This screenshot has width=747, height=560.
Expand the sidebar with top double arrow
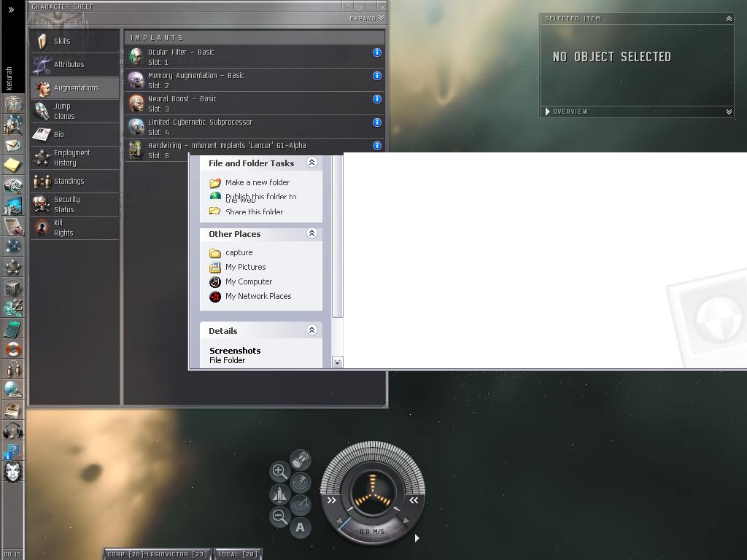point(12,9)
